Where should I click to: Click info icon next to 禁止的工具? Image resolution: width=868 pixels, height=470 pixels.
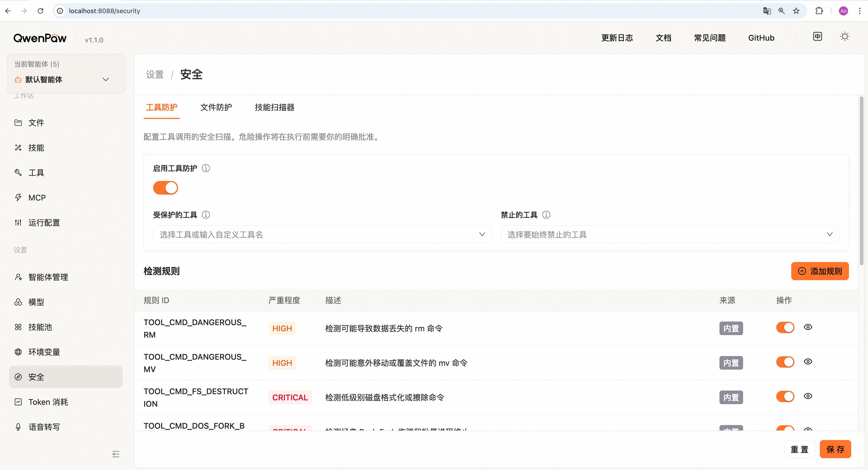546,215
